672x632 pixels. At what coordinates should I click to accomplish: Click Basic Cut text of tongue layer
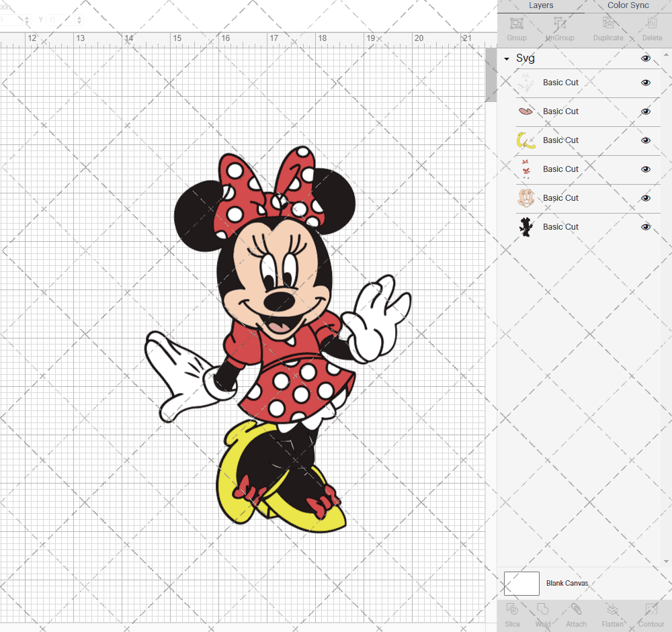[560, 111]
